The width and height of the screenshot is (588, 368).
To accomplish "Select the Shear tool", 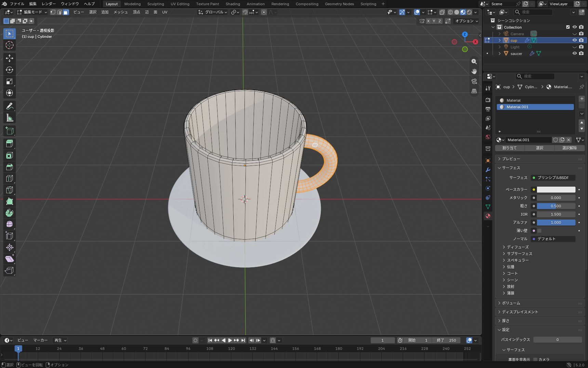I will [x=10, y=259].
